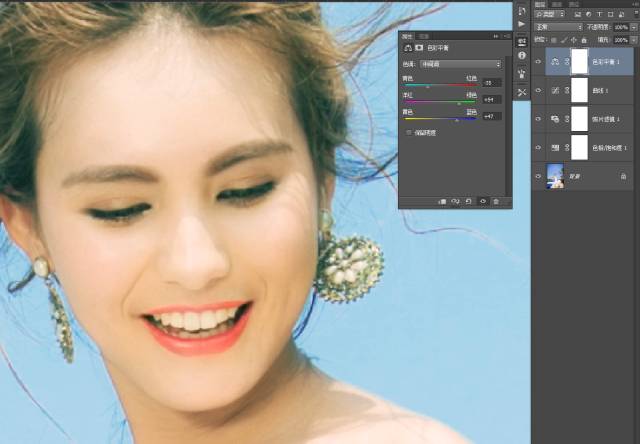This screenshot has height=444, width=640.
Task: Enable the Preserve Luminosity checkbox
Action: [409, 133]
